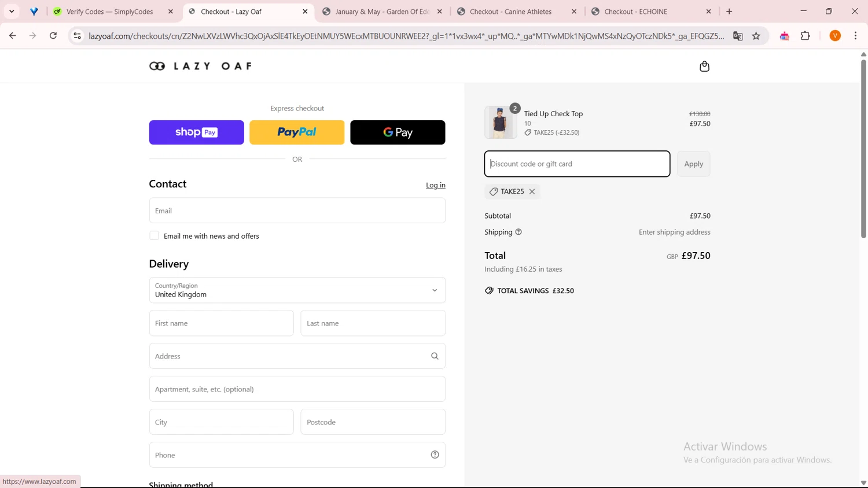
Task: Click the shipping help question icon
Action: click(x=518, y=232)
